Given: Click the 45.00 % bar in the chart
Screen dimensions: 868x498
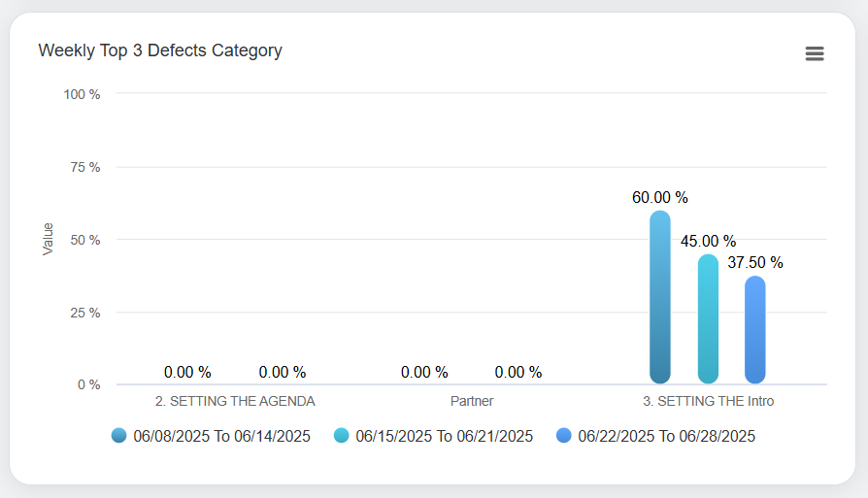Looking at the screenshot, I should pyautogui.click(x=708, y=318).
